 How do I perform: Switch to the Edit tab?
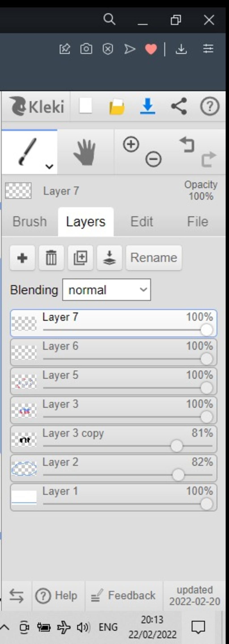pos(142,222)
